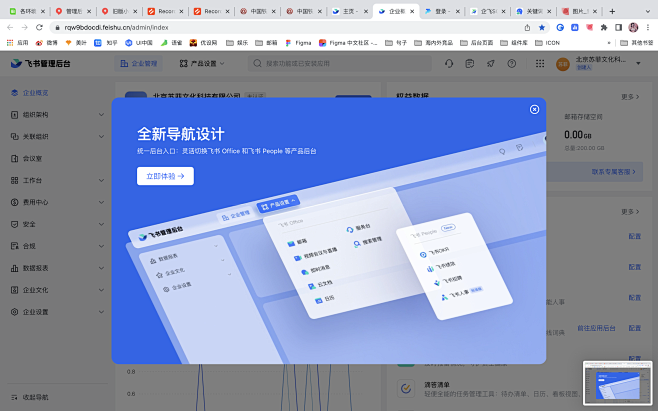
Task: Open the 企业管理 tab in header
Action: 139,63
